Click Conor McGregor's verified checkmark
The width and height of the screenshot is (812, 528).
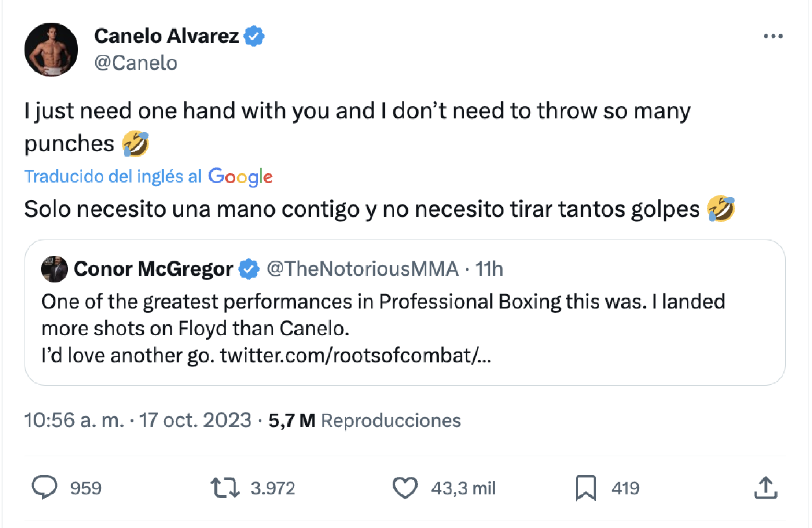click(248, 268)
